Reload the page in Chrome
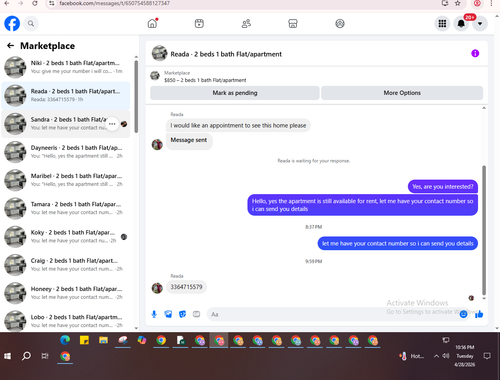 (35, 3)
